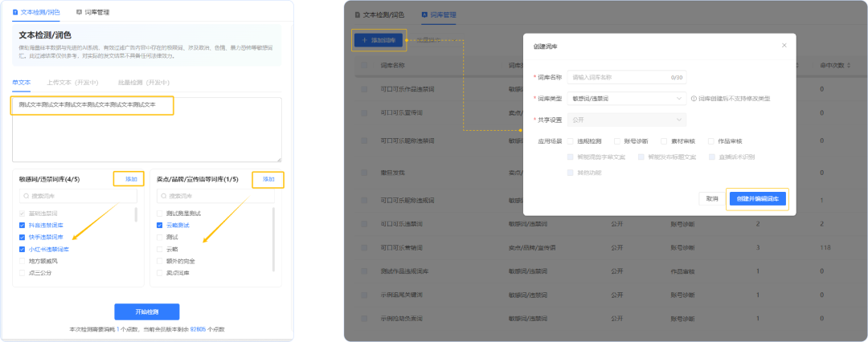Click search icon in 敏感词/违禁词库 search box
Viewport: 868px width, 342px height.
tap(27, 196)
